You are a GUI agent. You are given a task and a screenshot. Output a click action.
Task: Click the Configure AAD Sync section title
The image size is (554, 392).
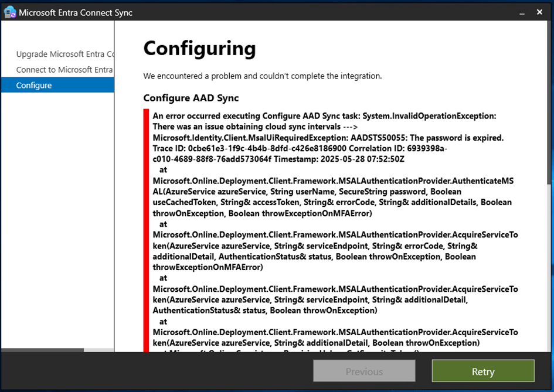click(x=191, y=98)
